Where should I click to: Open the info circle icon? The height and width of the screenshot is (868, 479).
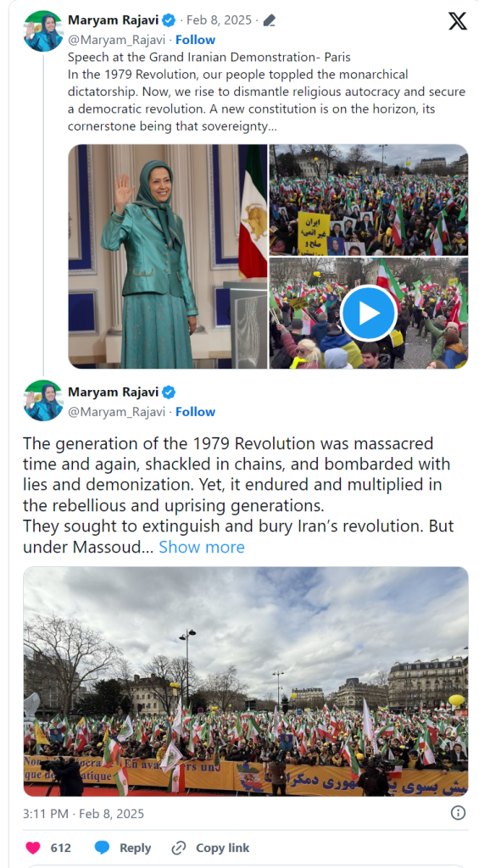pos(458,813)
